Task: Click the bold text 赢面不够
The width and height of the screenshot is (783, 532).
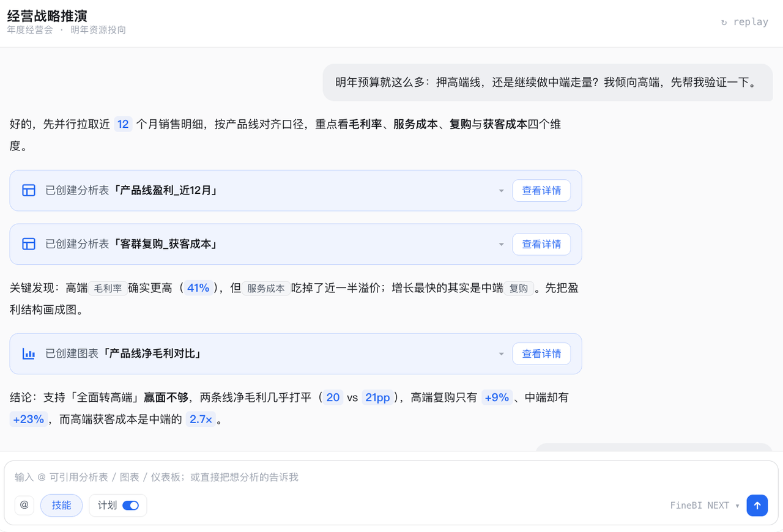Action: click(x=166, y=397)
